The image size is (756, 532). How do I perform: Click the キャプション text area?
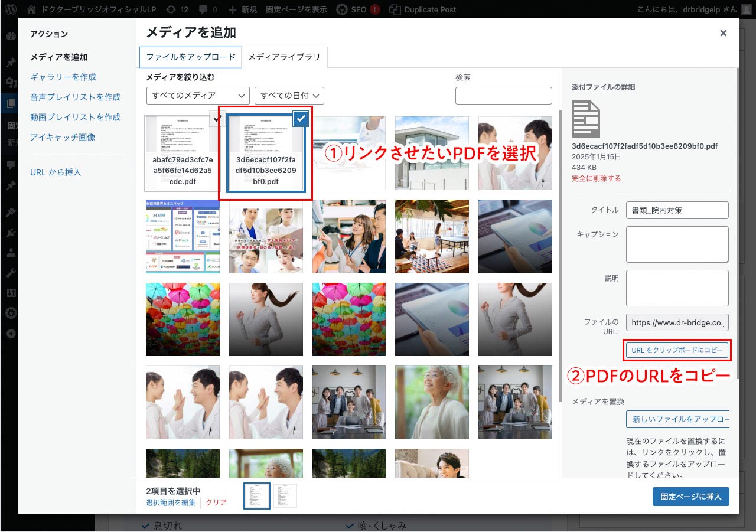(677, 244)
